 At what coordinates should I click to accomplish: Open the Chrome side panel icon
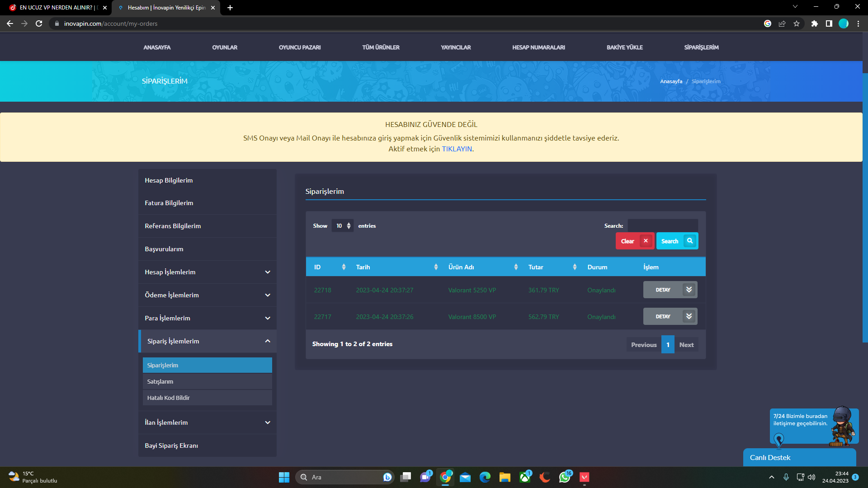tap(829, 23)
